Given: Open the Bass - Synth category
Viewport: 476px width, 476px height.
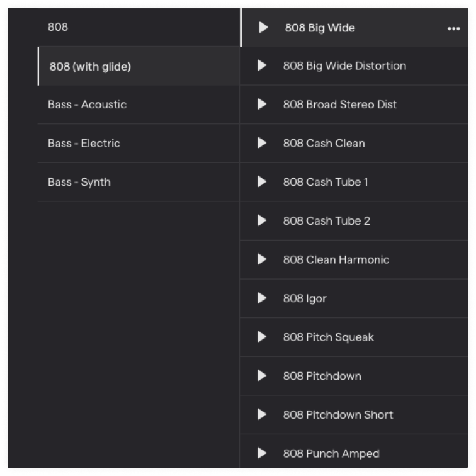Looking at the screenshot, I should pyautogui.click(x=139, y=182).
